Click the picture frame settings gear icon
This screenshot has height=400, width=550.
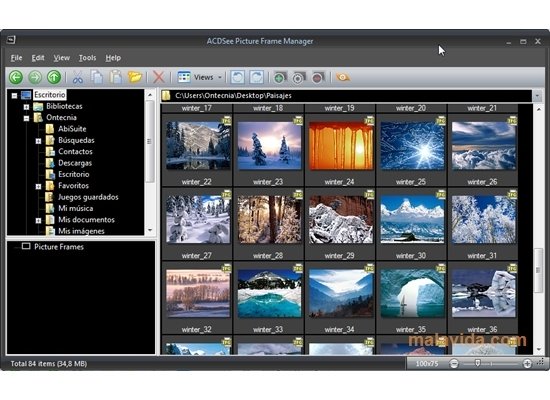tap(299, 78)
